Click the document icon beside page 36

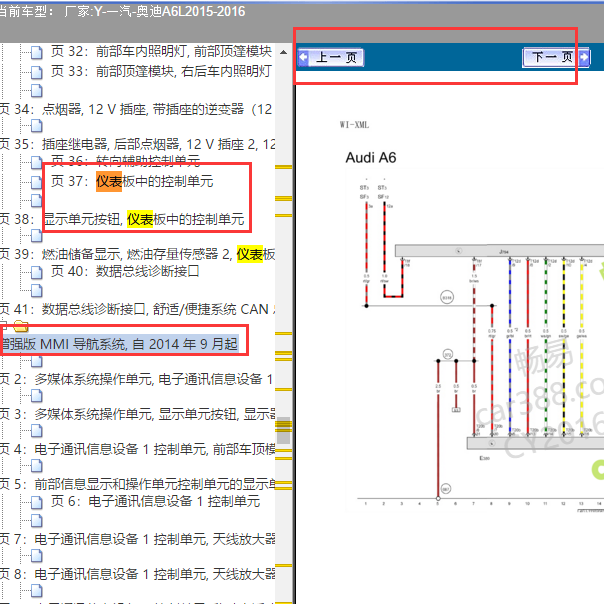point(37,163)
